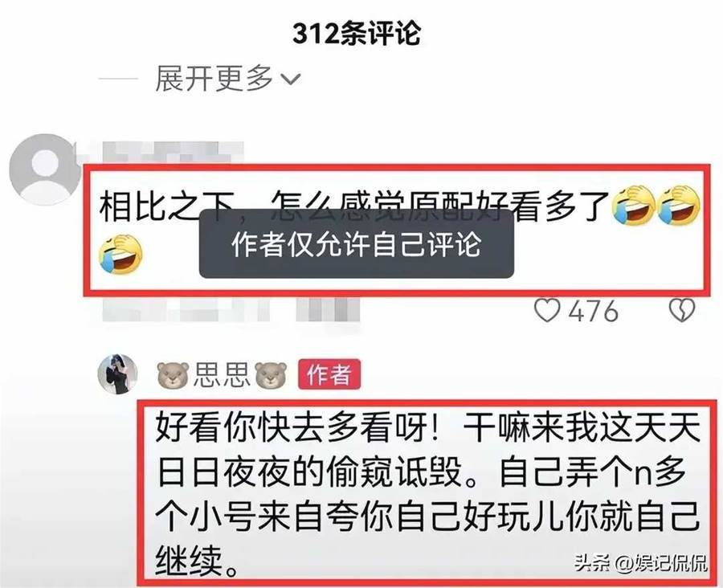The height and width of the screenshot is (588, 723).
Task: Click the 头条 @娱记侃侃 watermark
Action: (x=640, y=562)
